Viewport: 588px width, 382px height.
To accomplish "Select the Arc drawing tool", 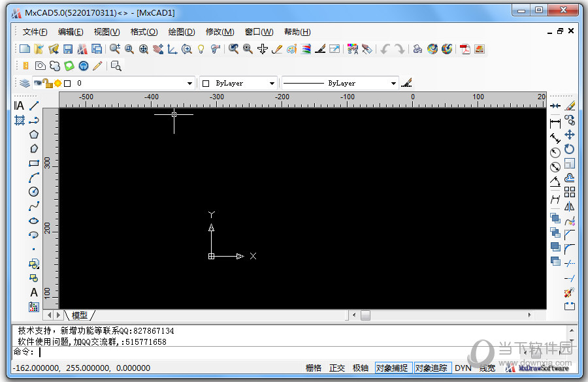I will (34, 178).
